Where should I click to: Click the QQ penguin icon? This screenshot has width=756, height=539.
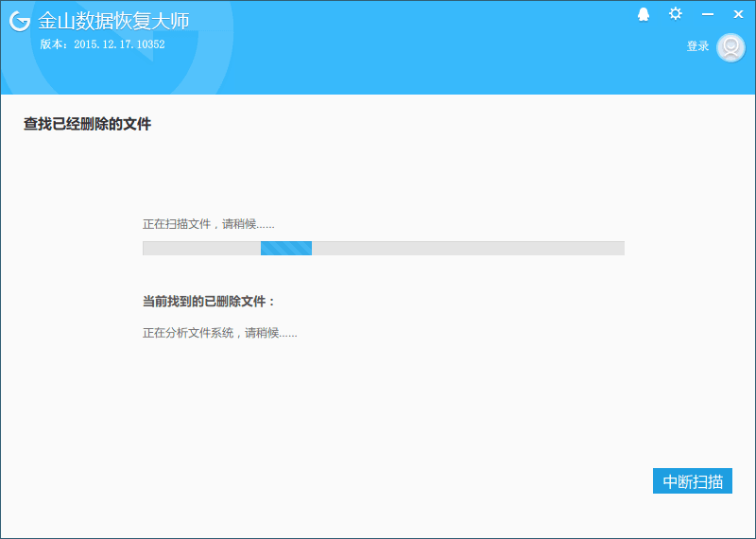(x=644, y=14)
